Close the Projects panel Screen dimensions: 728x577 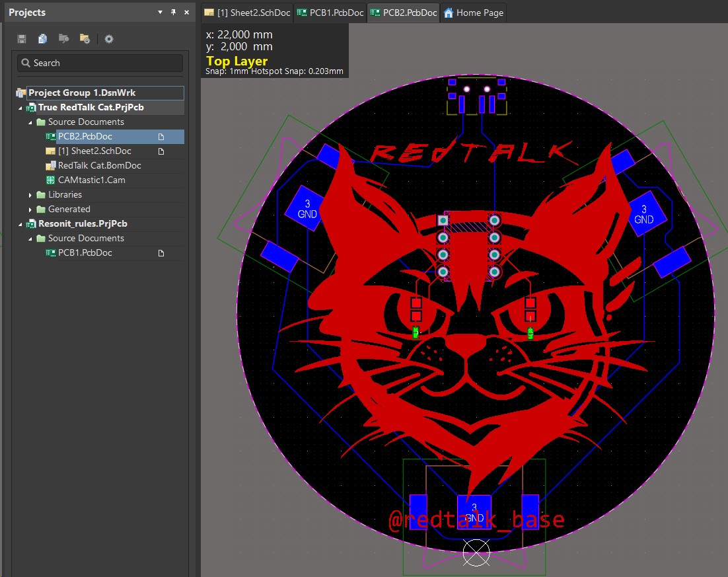[186, 13]
